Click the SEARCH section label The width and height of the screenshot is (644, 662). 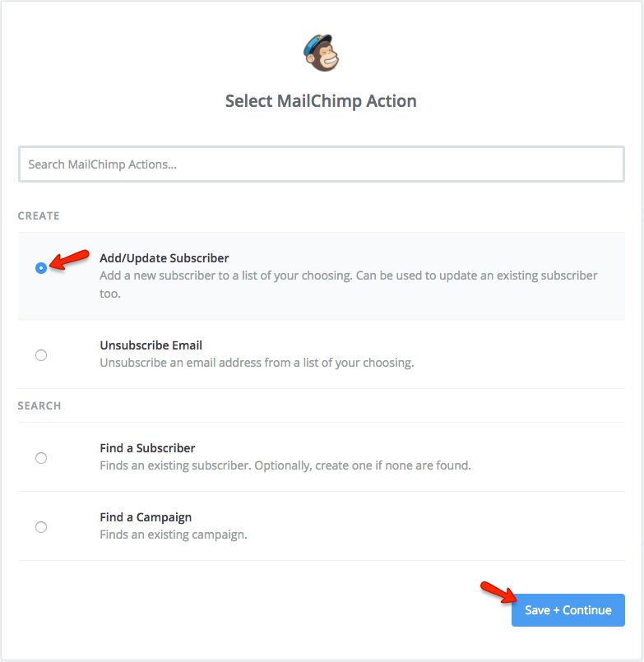pos(39,405)
